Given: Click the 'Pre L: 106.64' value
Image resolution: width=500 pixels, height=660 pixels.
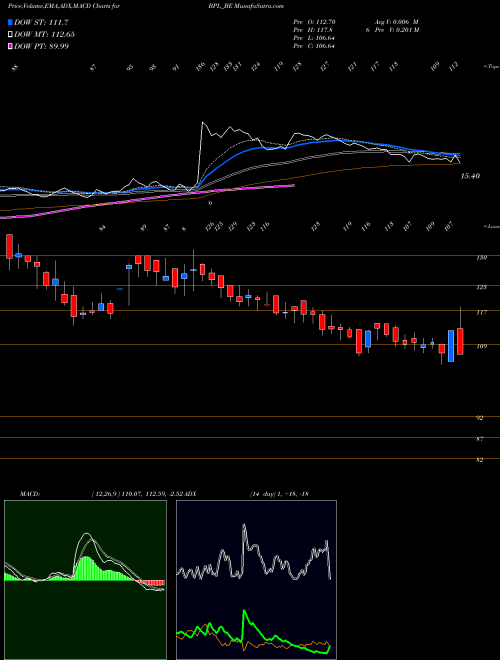Looking at the screenshot, I should 314,38.
